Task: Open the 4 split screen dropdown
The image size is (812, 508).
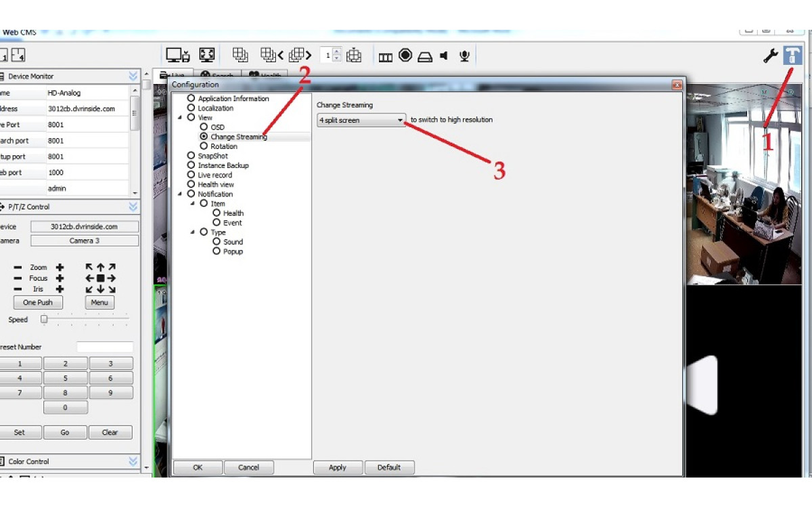Action: (x=361, y=120)
